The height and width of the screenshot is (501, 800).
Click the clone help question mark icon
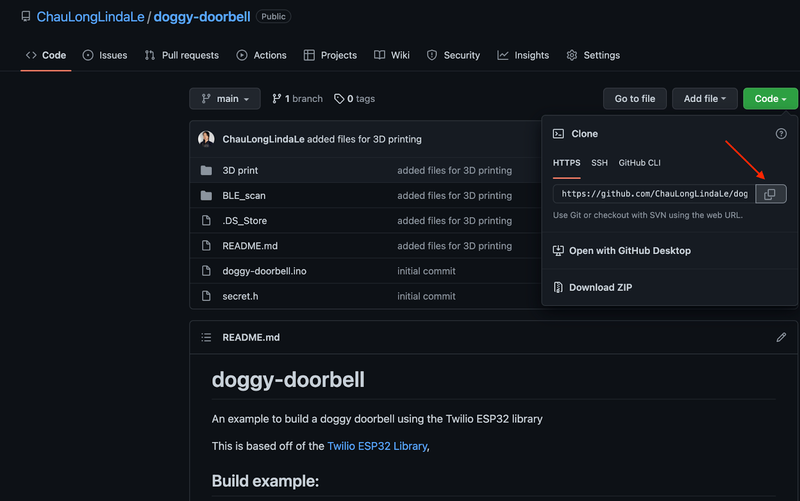(x=781, y=134)
